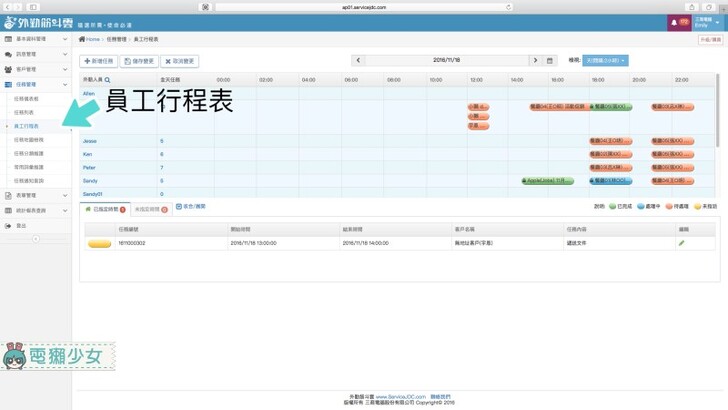This screenshot has width=728, height=410.
Task: Open the Emily user account dropdown
Action: (703, 22)
